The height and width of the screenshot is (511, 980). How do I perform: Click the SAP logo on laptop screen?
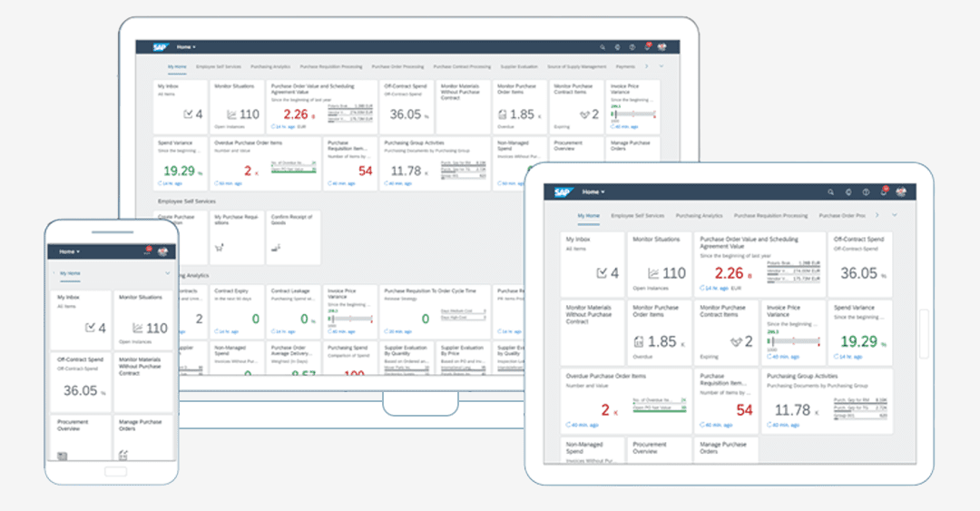click(x=161, y=47)
